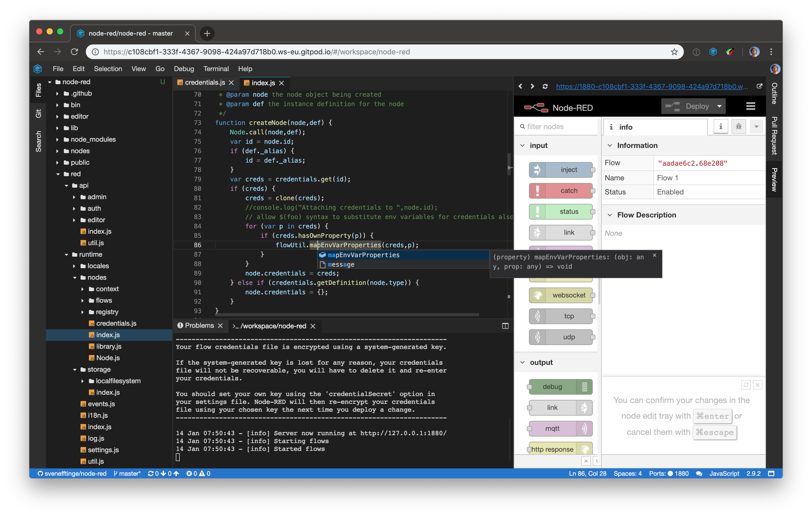The height and width of the screenshot is (517, 812).
Task: Go back in the preview pane
Action: [520, 86]
